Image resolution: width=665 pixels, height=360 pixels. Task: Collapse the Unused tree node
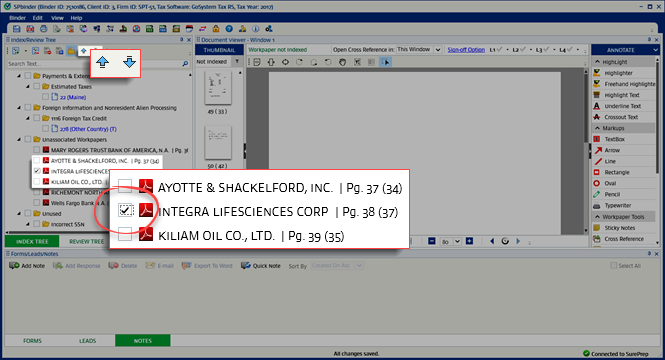19,214
